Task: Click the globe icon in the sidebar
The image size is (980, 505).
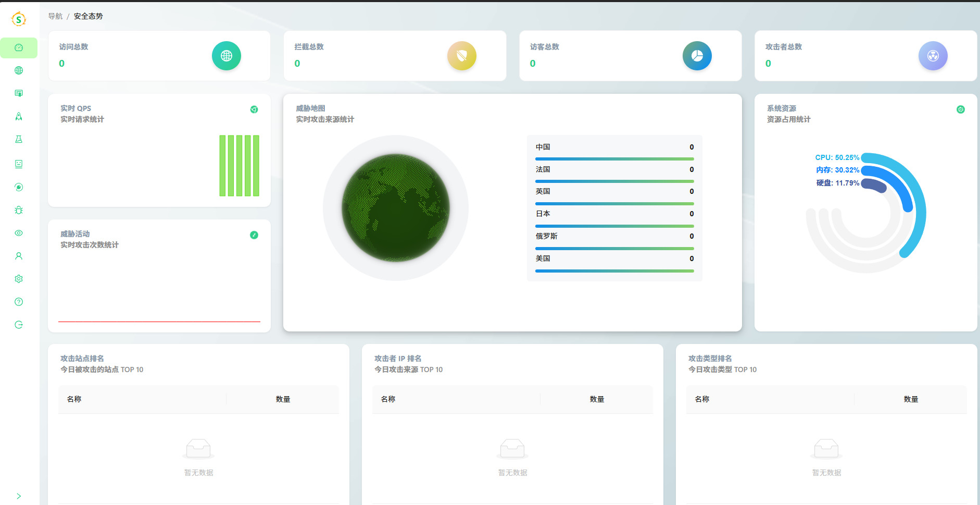Action: point(19,70)
